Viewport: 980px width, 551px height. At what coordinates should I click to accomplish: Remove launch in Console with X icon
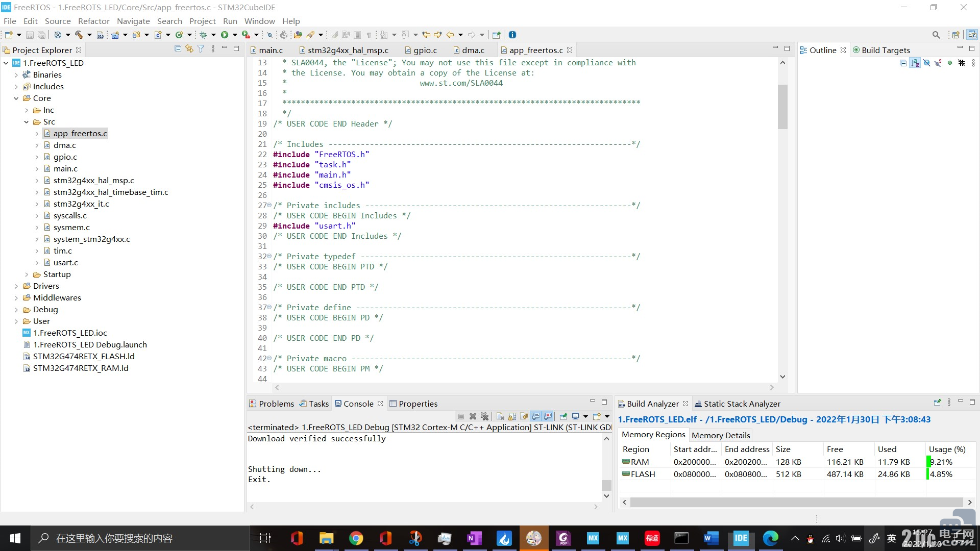point(473,416)
